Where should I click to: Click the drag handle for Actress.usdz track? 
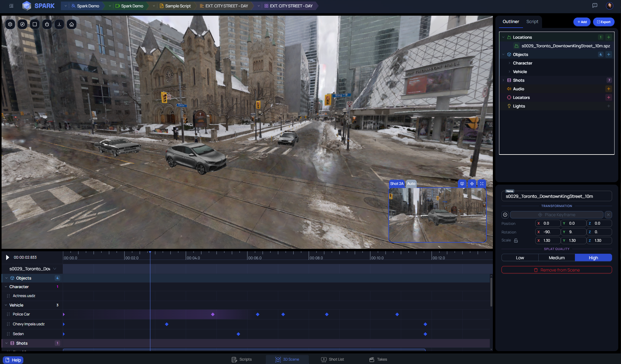tap(8, 296)
